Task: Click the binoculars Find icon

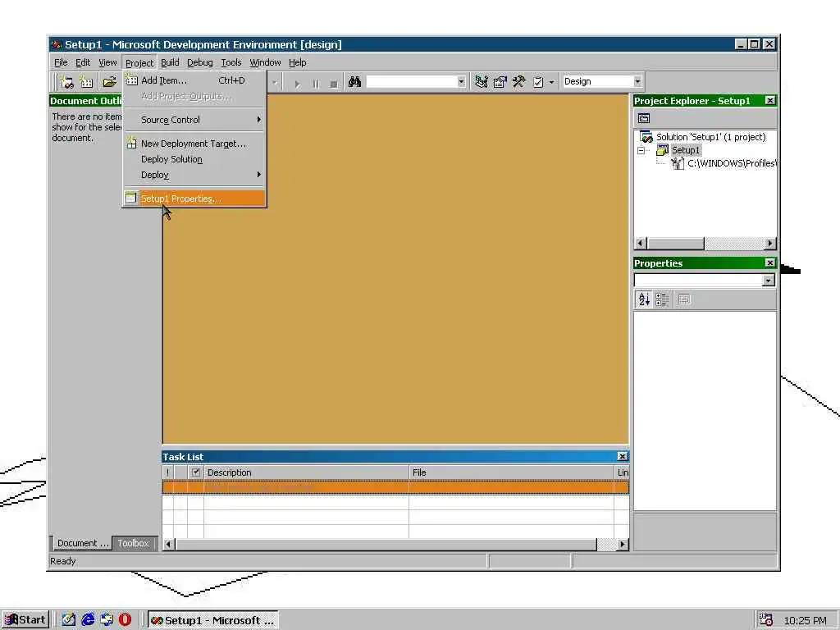Action: click(x=354, y=82)
